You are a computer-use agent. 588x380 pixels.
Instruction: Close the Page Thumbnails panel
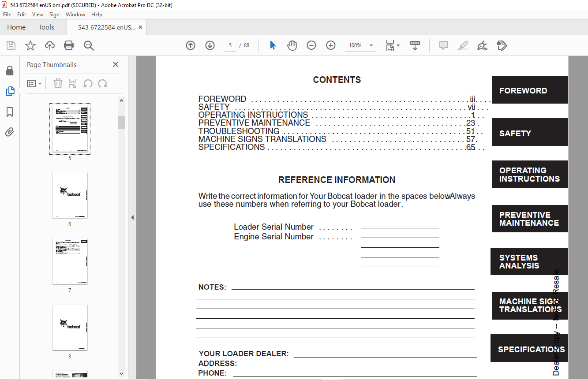[116, 64]
